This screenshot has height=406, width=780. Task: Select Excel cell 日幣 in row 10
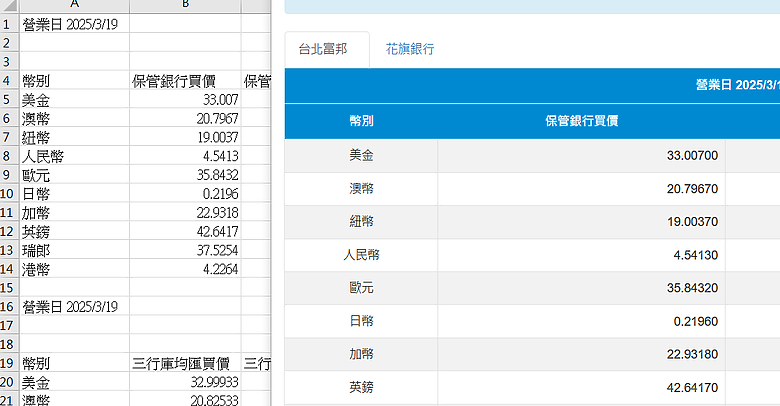[75, 194]
